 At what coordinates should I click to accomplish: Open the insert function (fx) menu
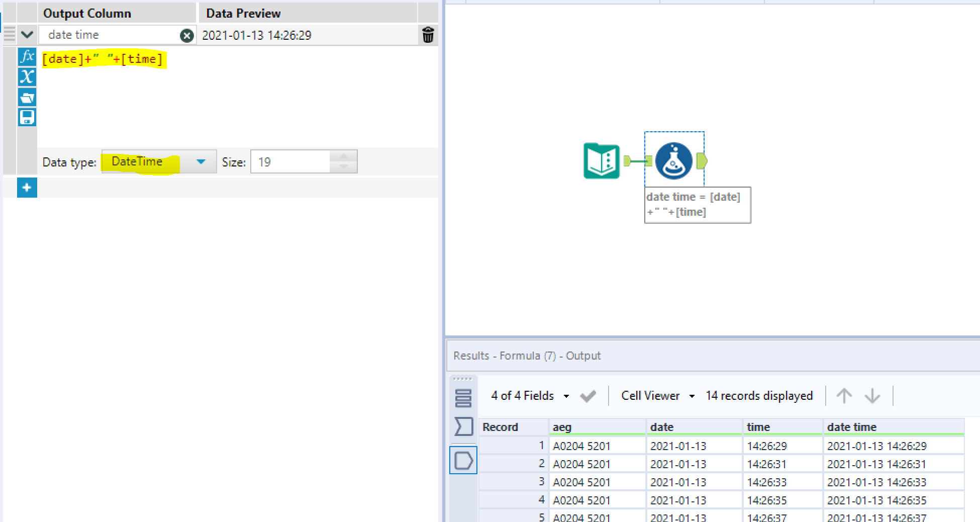point(27,57)
